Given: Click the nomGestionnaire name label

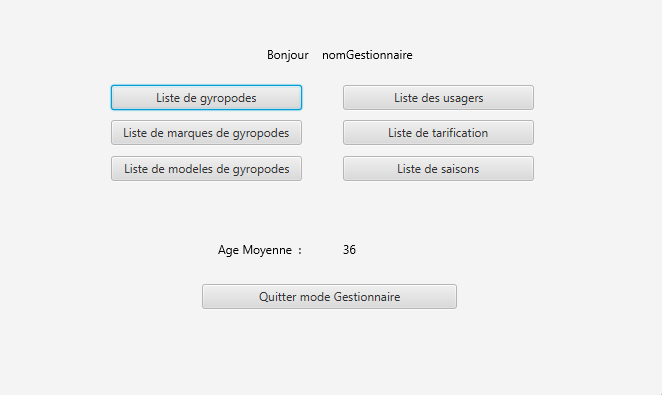Looking at the screenshot, I should tap(367, 55).
